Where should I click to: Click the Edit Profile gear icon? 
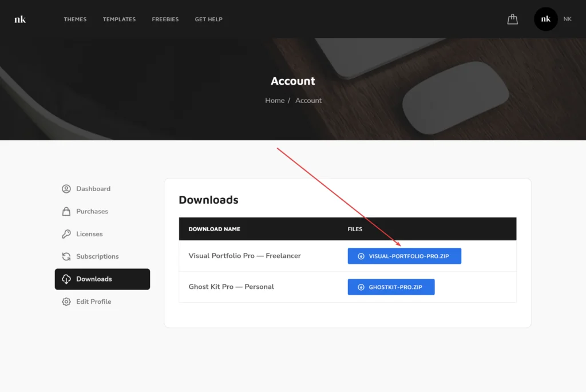click(x=66, y=302)
